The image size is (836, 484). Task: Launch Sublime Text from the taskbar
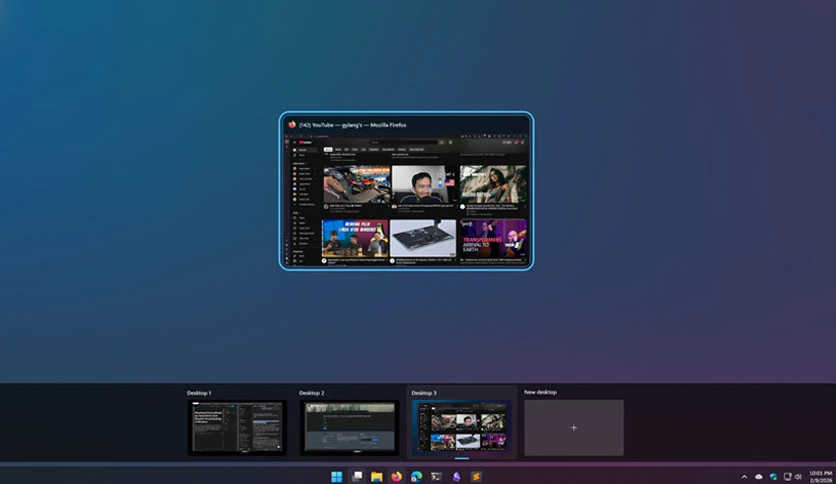(476, 477)
